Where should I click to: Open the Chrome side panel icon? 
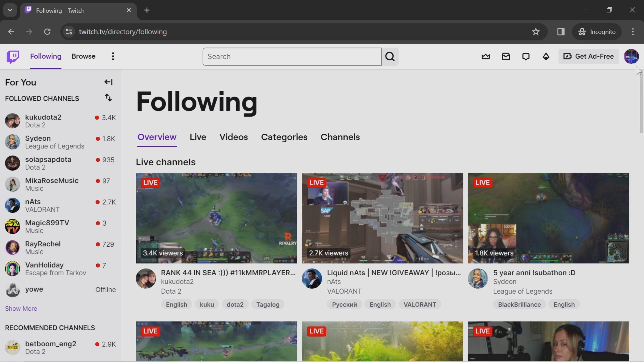(x=561, y=32)
